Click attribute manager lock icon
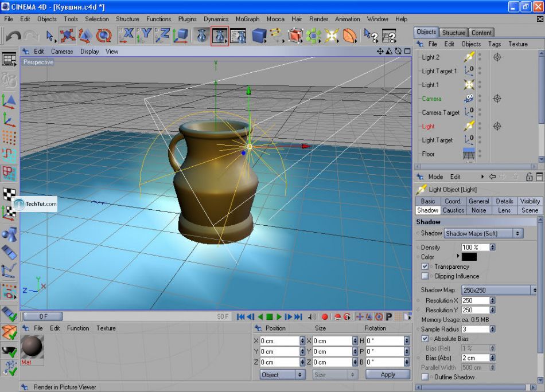Screen dimensions: 545x392 (x=529, y=177)
